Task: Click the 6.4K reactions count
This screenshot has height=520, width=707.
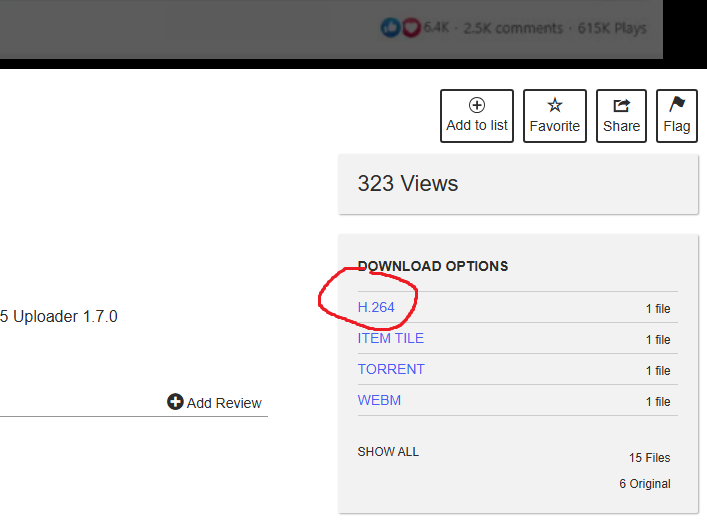Action: (436, 28)
